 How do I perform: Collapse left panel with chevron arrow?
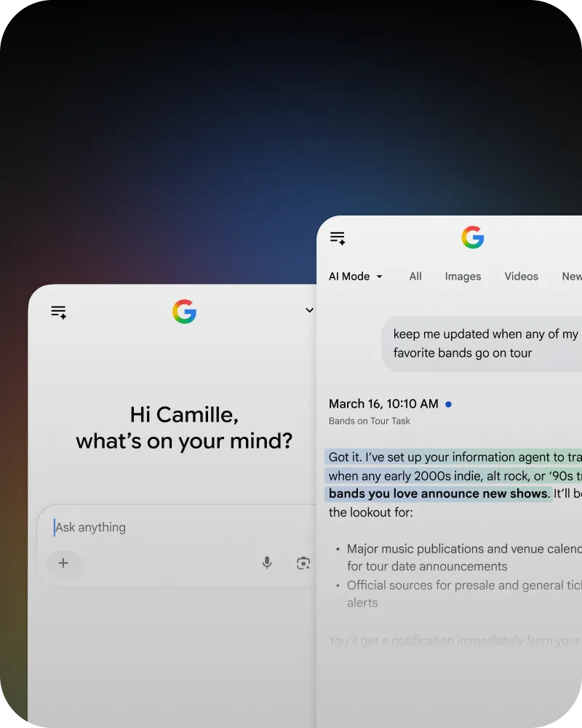point(310,310)
